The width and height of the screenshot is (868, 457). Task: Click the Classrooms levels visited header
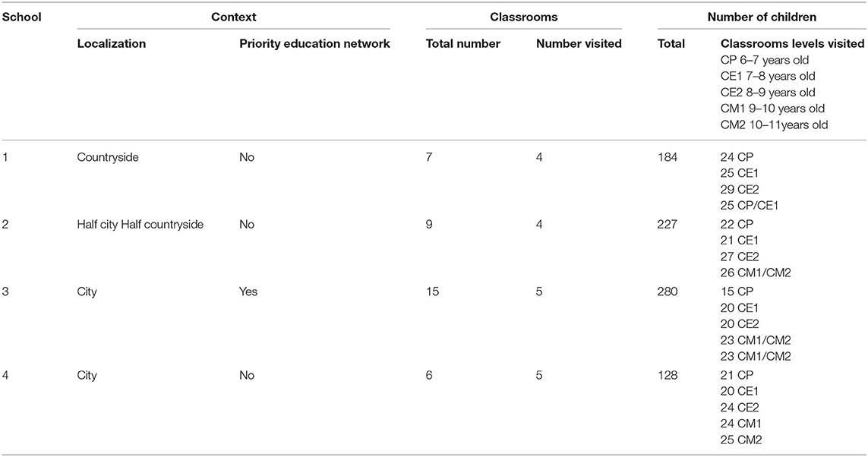point(792,44)
